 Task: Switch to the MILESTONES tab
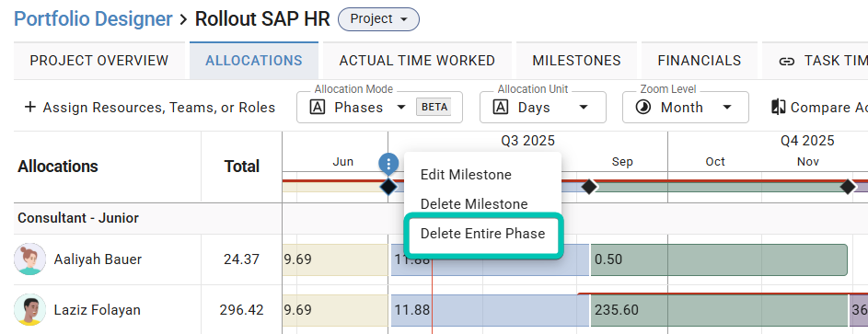pos(577,61)
